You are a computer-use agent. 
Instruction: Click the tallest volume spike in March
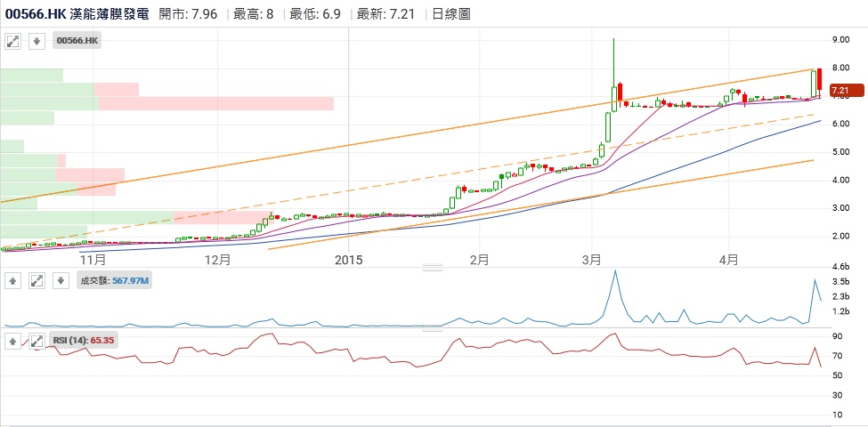click(x=614, y=274)
